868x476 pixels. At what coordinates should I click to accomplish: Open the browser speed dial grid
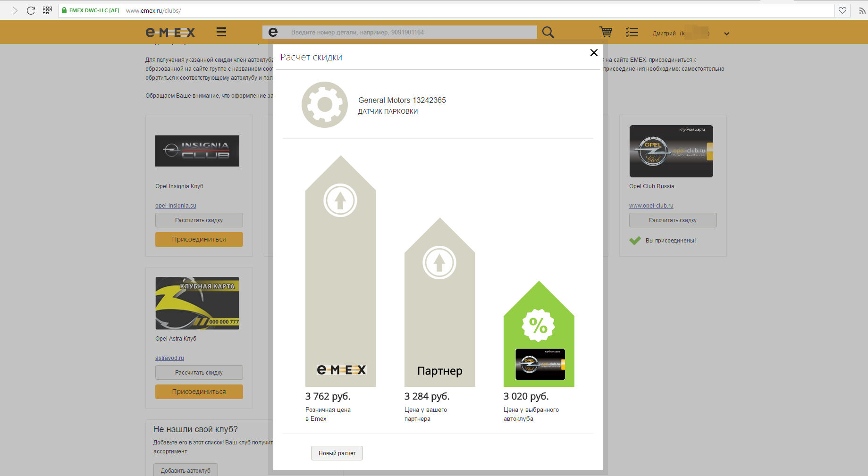[x=47, y=10]
